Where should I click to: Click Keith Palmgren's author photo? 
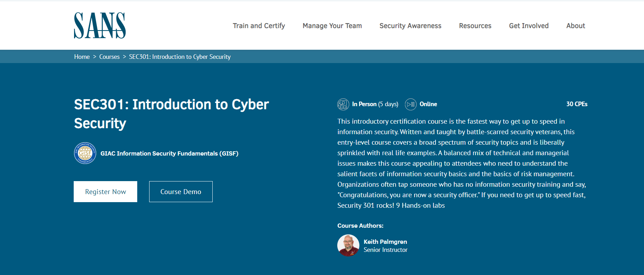(348, 245)
